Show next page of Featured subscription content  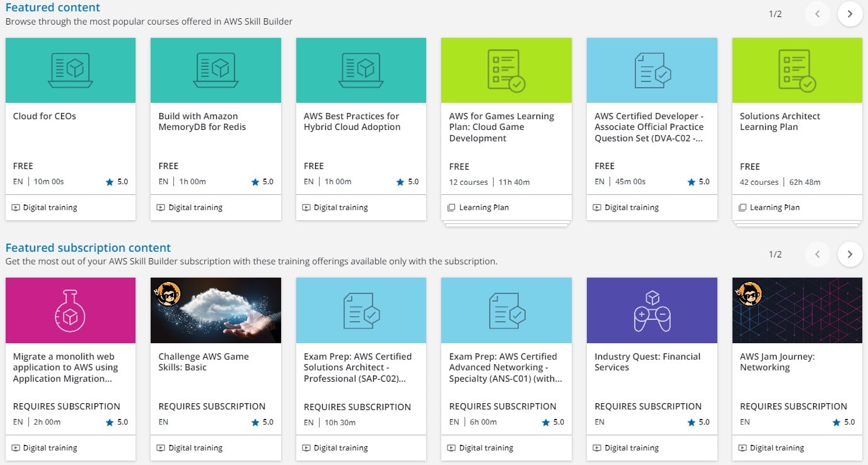tap(850, 254)
